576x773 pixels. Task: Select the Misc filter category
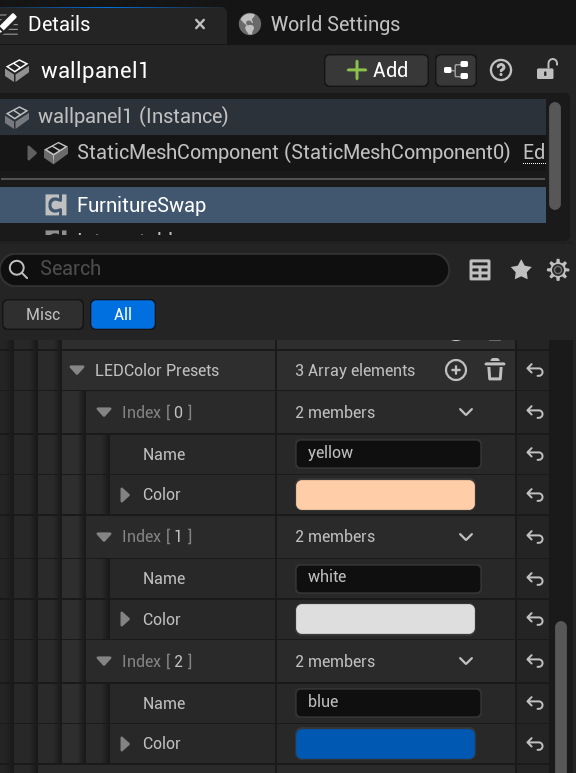pos(43,314)
